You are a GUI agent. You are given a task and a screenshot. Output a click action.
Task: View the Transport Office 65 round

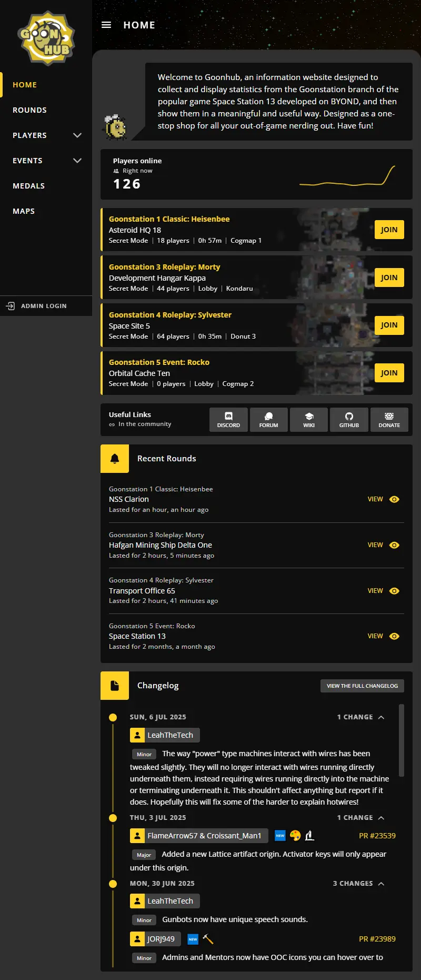pos(384,591)
